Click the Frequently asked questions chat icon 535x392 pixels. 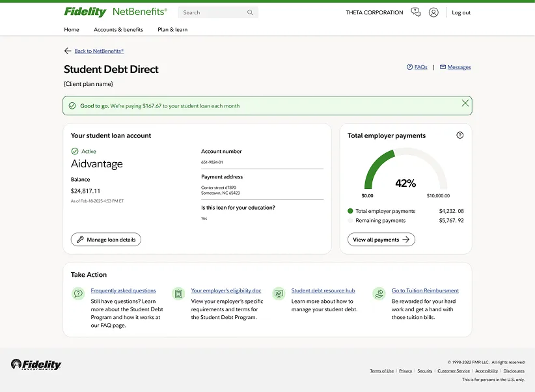[78, 293]
